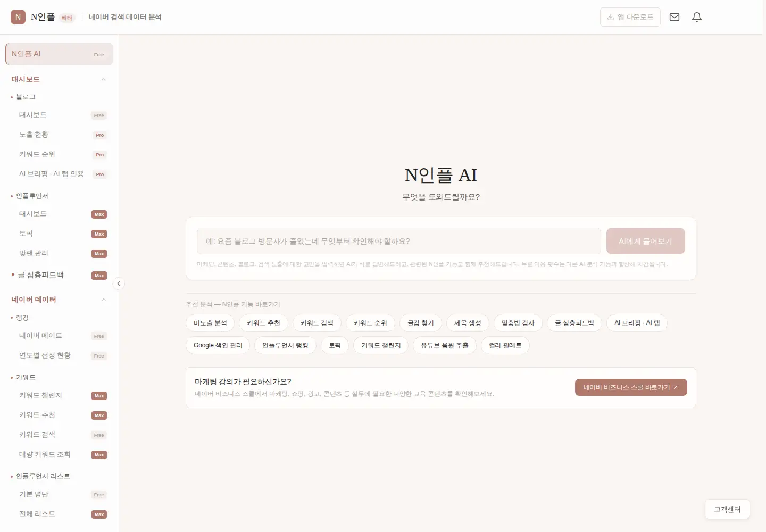Select the 키워드 순위 shortcut chip
This screenshot has height=532, width=766.
pos(370,323)
